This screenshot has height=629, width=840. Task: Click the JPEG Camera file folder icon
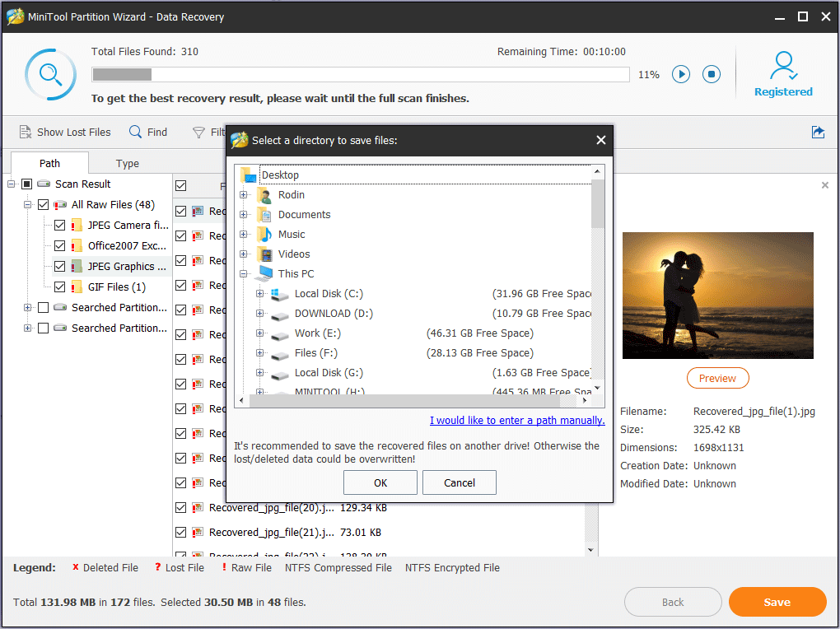click(x=77, y=225)
